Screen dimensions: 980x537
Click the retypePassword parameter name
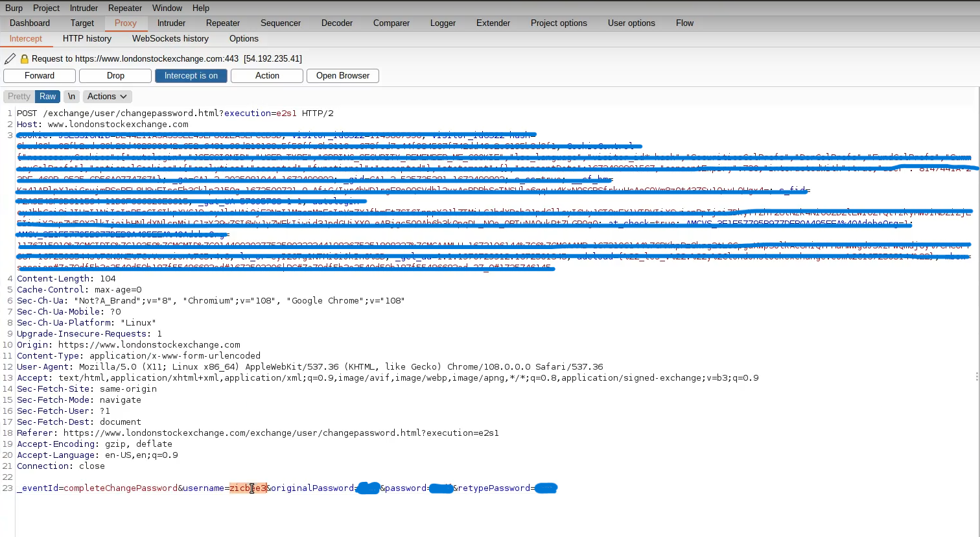pos(494,488)
